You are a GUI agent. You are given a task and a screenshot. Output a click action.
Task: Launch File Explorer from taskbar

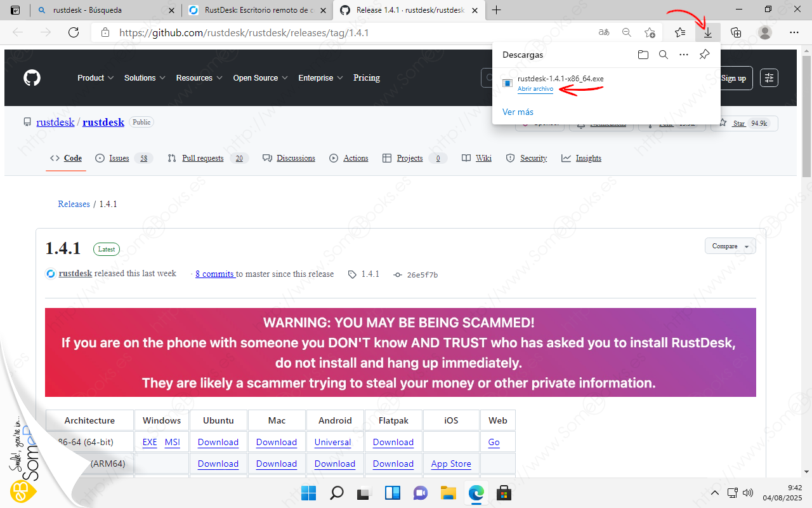click(449, 493)
